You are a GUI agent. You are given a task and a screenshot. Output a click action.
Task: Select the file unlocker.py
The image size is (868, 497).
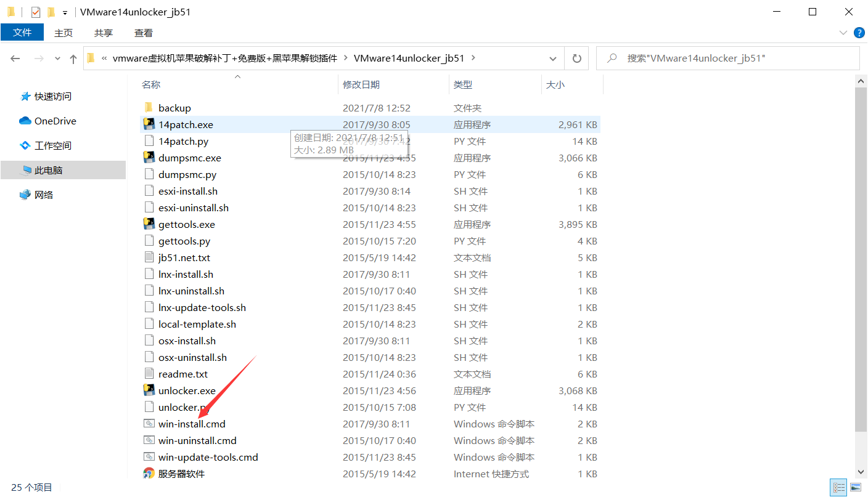pyautogui.click(x=184, y=407)
